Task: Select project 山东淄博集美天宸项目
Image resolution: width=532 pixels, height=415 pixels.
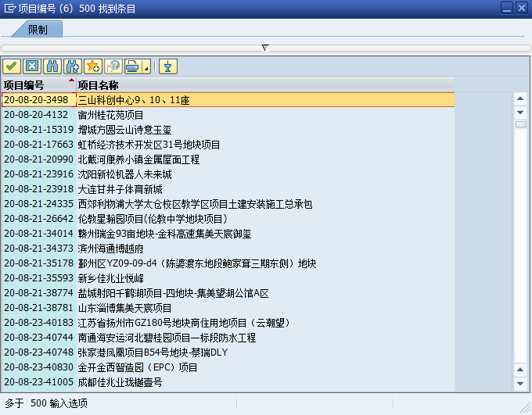Action: pyautogui.click(x=125, y=308)
